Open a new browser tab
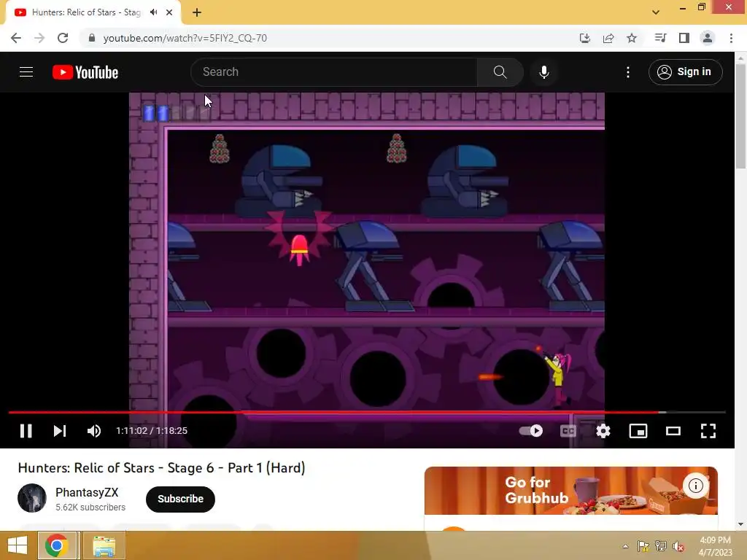The image size is (747, 560). coord(197,12)
